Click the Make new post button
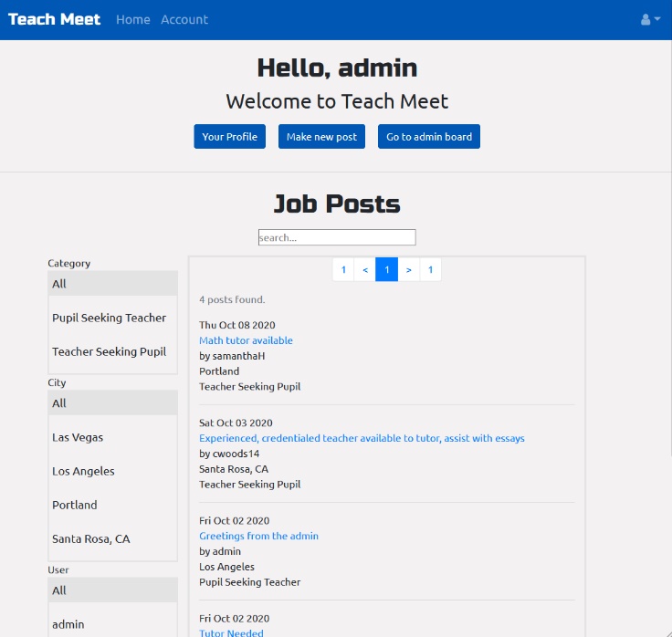 click(321, 137)
